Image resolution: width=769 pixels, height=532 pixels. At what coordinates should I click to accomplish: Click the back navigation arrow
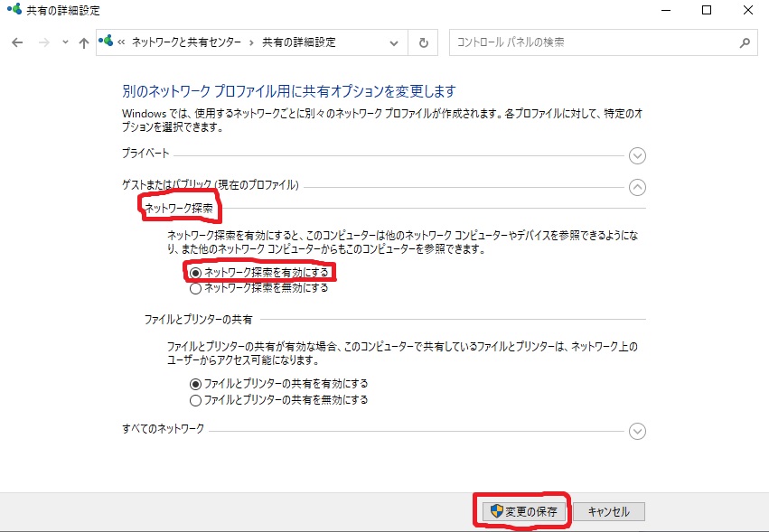16,42
